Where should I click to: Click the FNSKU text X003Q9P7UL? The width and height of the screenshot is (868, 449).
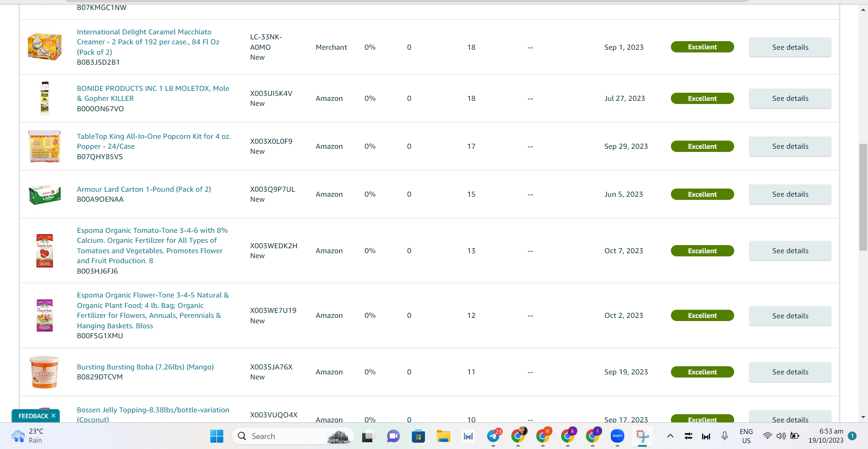tap(273, 189)
